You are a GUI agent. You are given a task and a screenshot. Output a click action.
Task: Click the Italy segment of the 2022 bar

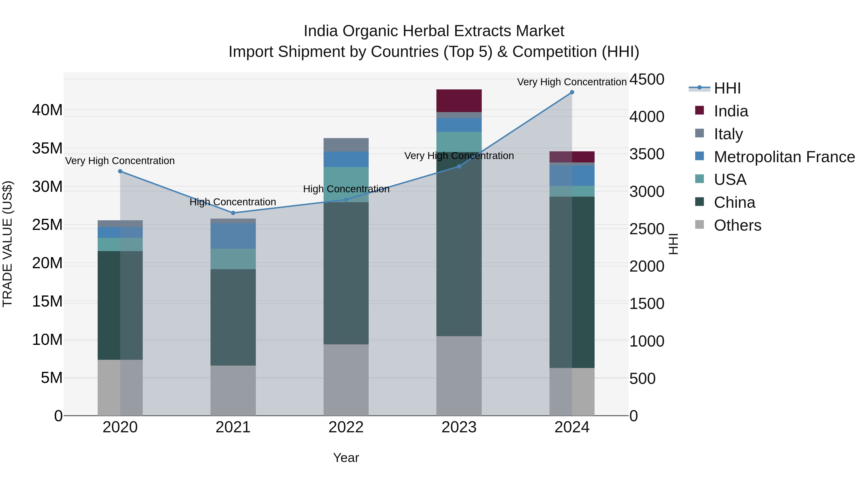coord(346,145)
